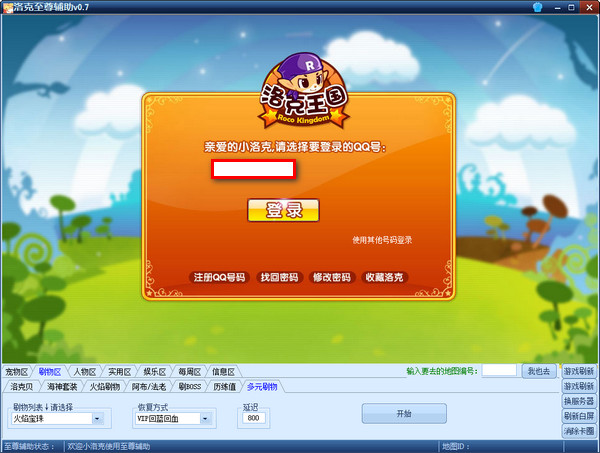Click 修改密码 button
The width and height of the screenshot is (600, 453).
332,277
